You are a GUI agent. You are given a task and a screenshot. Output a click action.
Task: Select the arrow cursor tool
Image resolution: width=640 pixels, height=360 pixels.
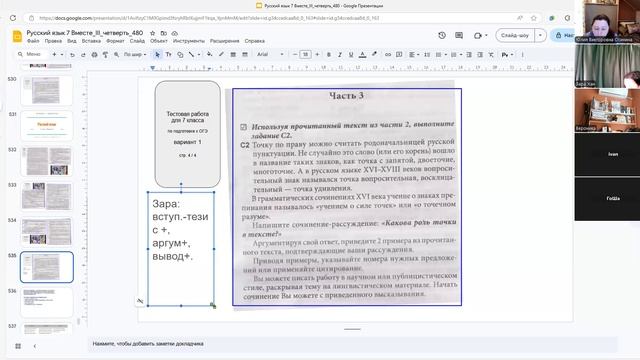(157, 55)
